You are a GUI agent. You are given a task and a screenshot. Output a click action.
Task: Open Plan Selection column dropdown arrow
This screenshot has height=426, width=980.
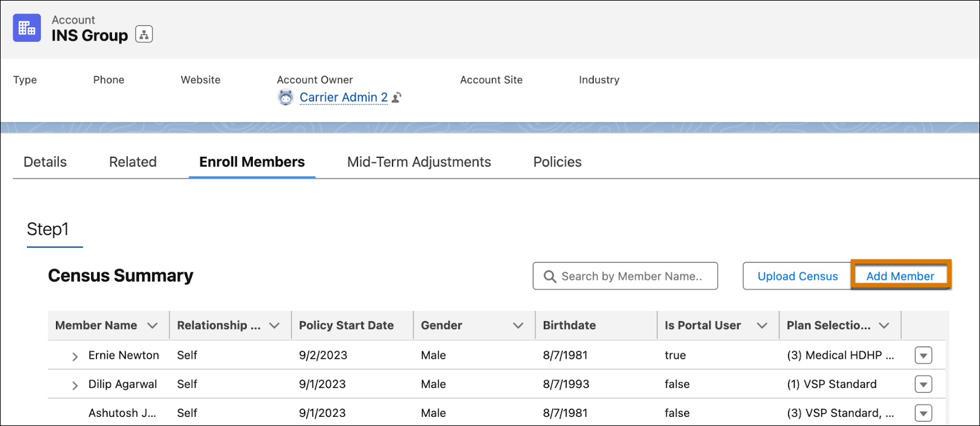click(884, 326)
